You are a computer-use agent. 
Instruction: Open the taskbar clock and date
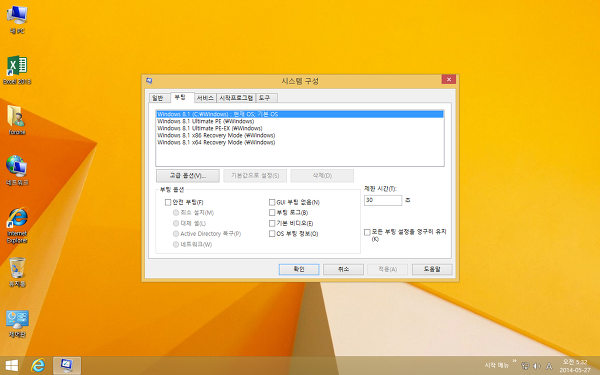(x=575, y=366)
